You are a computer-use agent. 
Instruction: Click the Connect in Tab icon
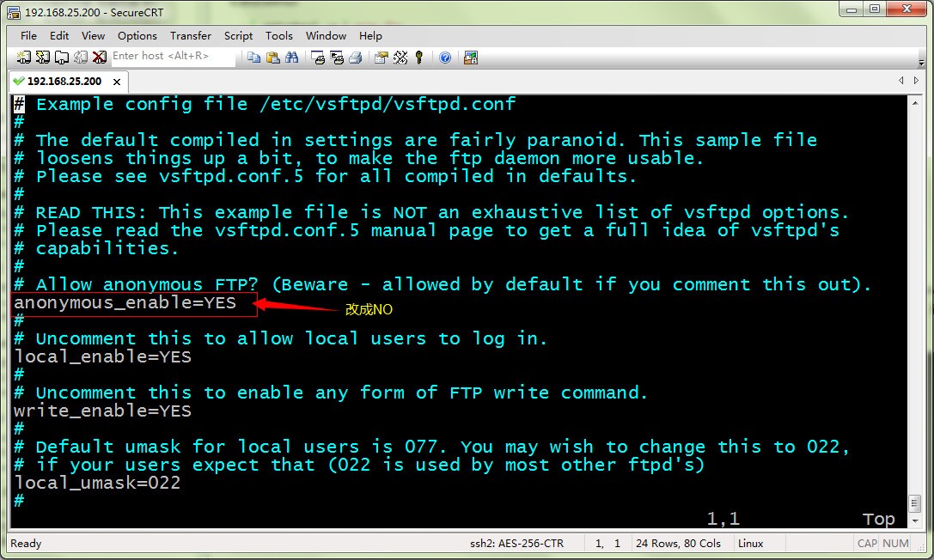61,58
